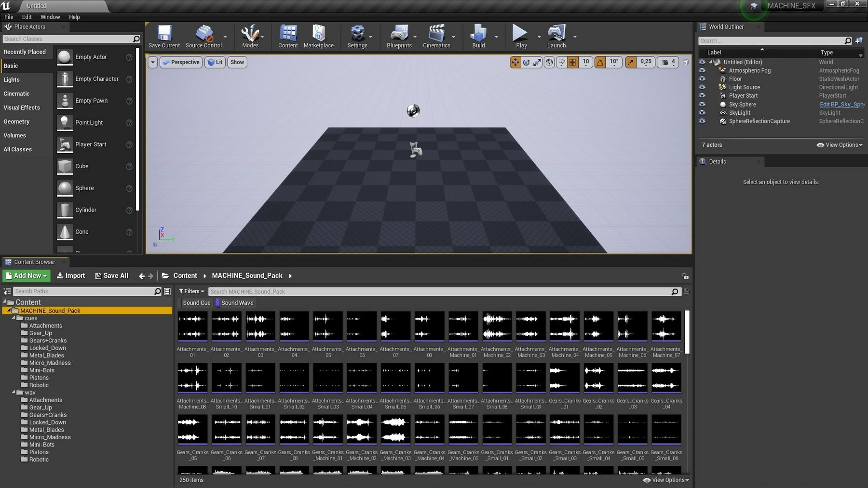The image size is (868, 488).
Task: Click the Add New button
Action: pyautogui.click(x=27, y=276)
